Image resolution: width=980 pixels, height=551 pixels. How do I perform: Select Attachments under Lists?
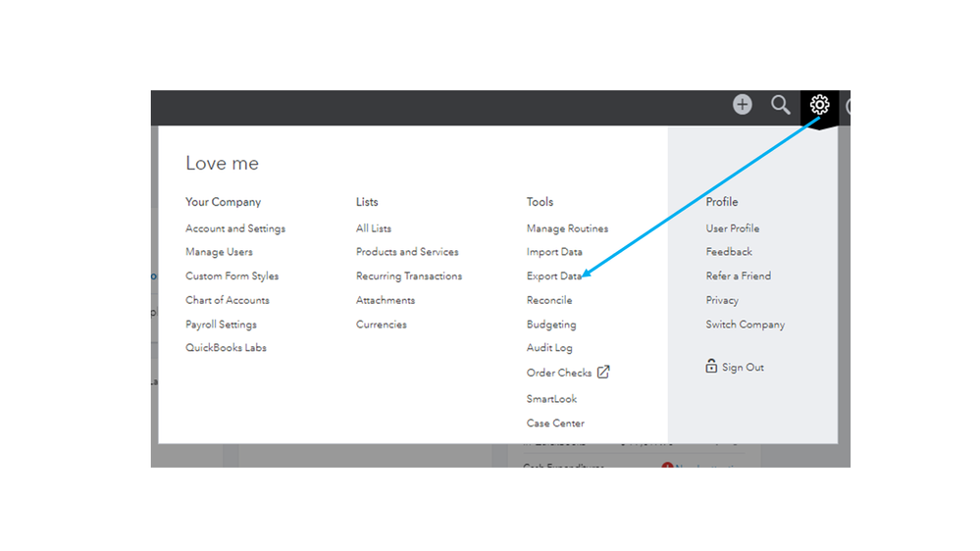click(385, 300)
